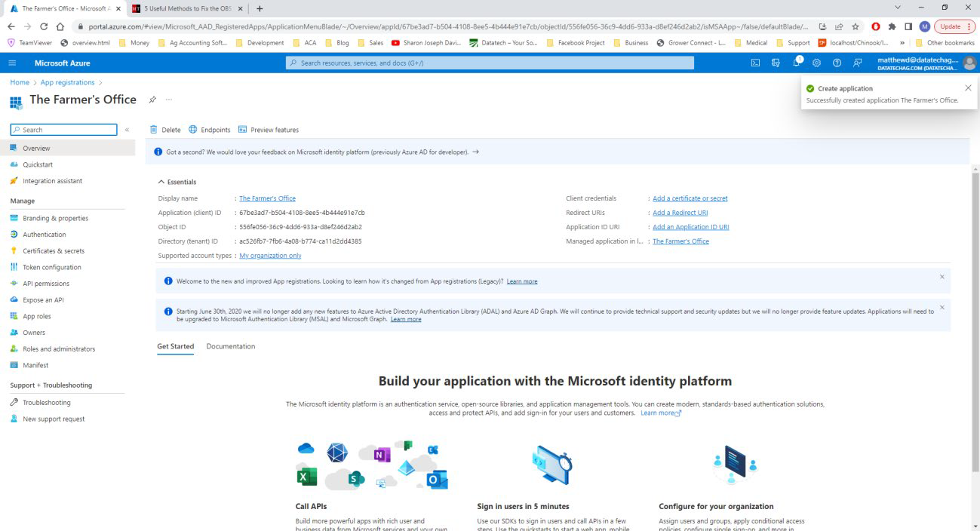Open Preview features in the toolbar
980x531 pixels.
click(x=268, y=130)
